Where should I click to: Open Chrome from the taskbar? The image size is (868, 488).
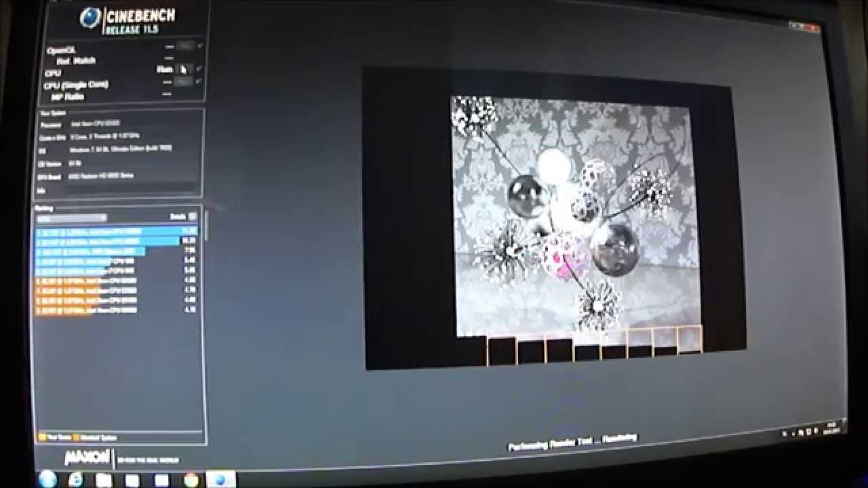191,481
